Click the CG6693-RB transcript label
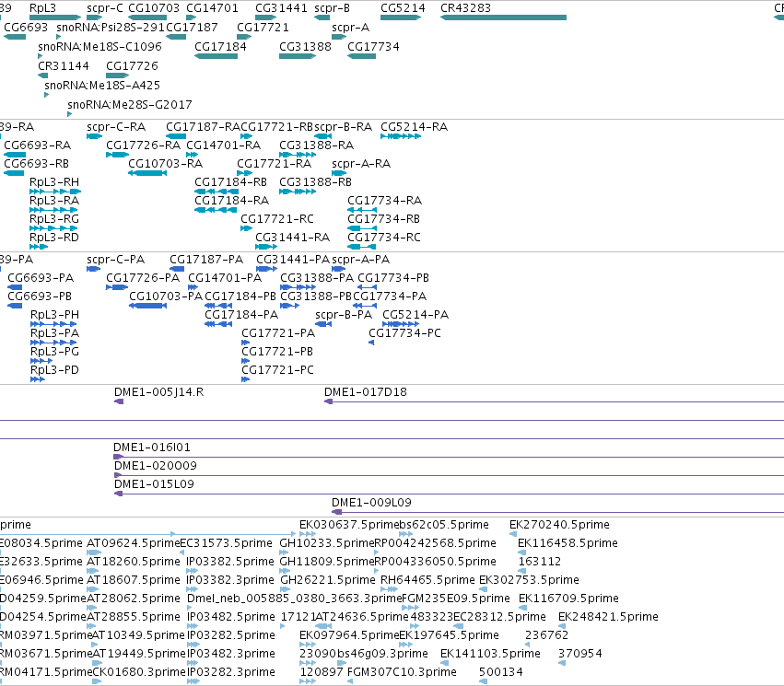 [x=37, y=164]
